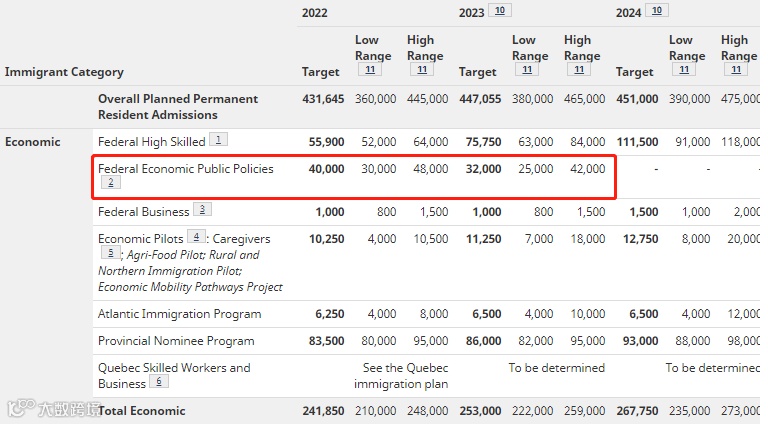The width and height of the screenshot is (768, 424).
Task: Click the Total Economic row label
Action: pyautogui.click(x=141, y=411)
